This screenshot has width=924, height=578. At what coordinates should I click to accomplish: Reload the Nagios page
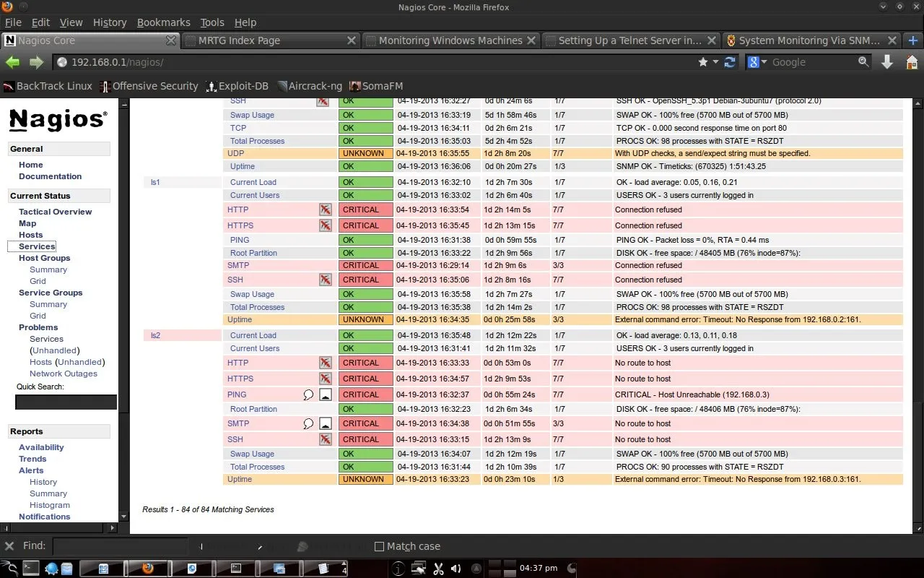[730, 62]
